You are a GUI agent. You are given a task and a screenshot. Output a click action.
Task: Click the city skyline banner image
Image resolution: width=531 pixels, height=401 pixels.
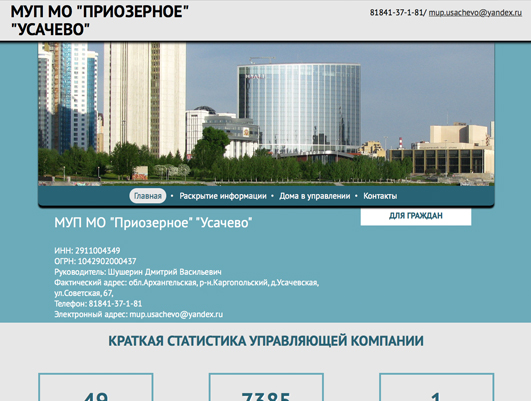pos(266,114)
